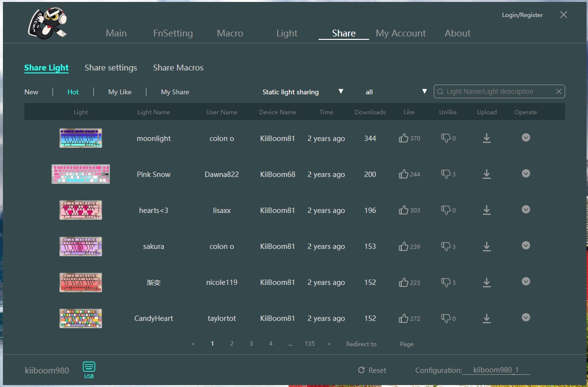Click the download arrow for CandyHeart
The width and height of the screenshot is (588, 387).
[x=486, y=318]
